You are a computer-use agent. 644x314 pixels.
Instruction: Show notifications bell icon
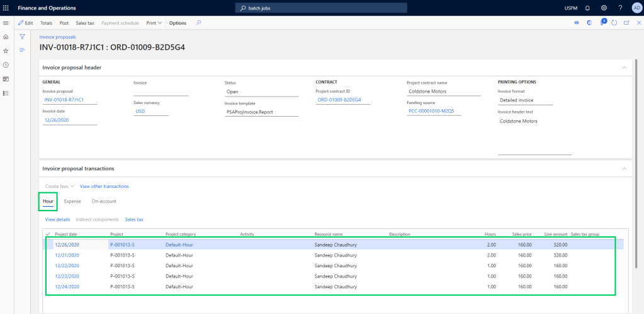click(587, 8)
